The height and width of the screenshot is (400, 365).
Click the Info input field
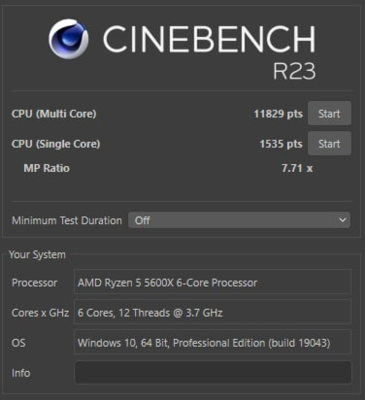(213, 372)
